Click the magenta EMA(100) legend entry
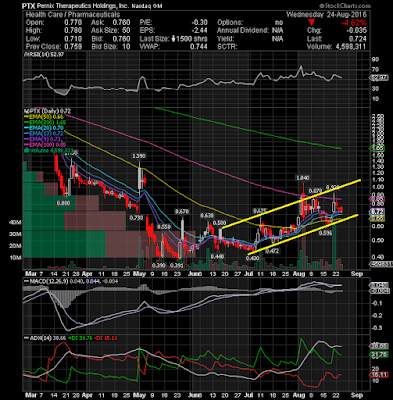The width and height of the screenshot is (393, 400). 44,145
